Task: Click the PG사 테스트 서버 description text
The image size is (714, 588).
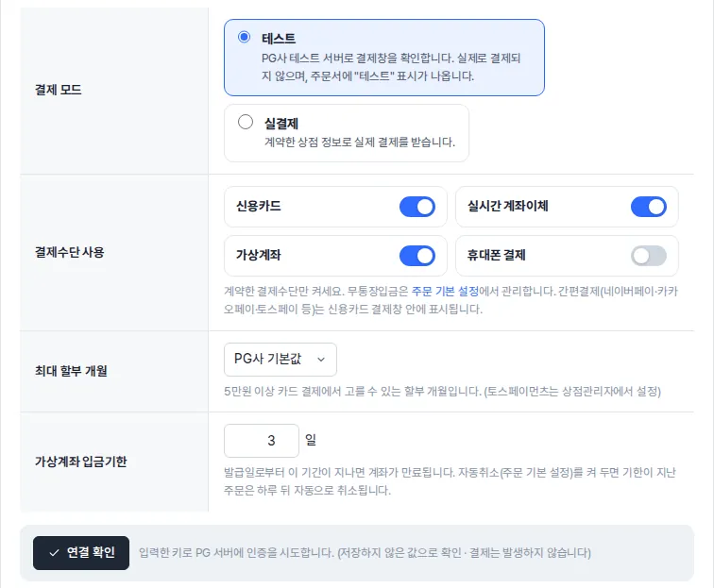Action: point(391,67)
